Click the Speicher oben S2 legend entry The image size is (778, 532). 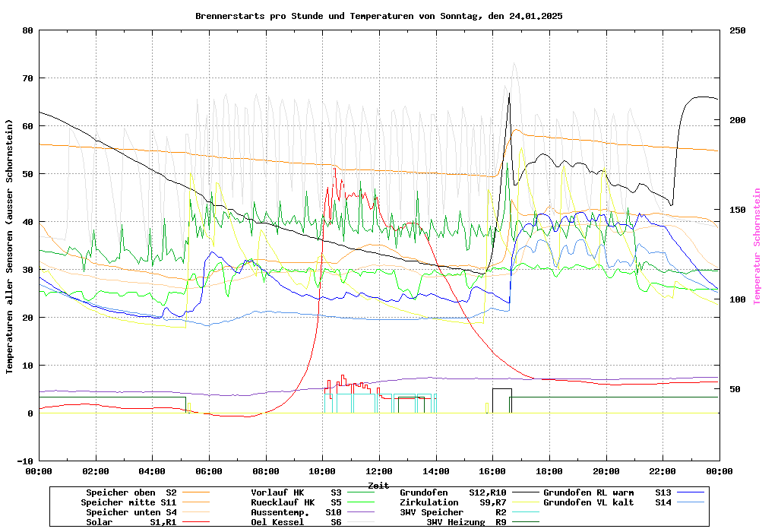(131, 492)
